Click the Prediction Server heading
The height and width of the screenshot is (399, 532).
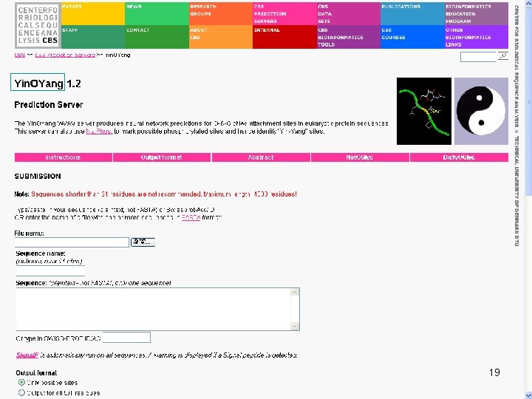(49, 104)
